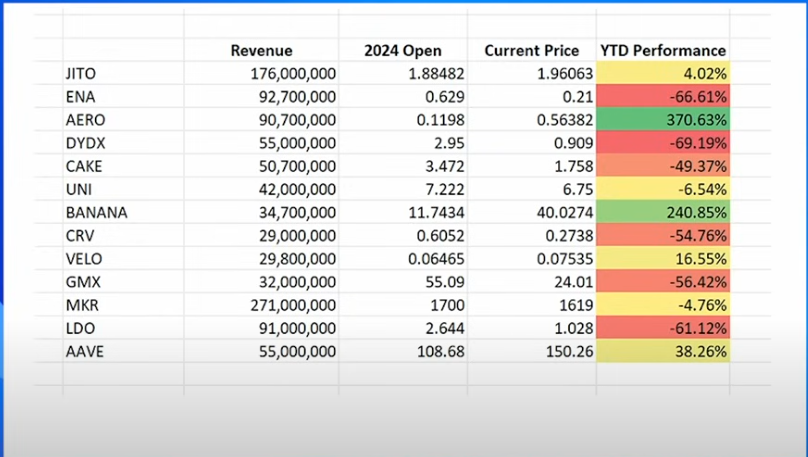Viewport: 808px width, 457px height.
Task: Select the 2024 Open header cell
Action: (403, 50)
